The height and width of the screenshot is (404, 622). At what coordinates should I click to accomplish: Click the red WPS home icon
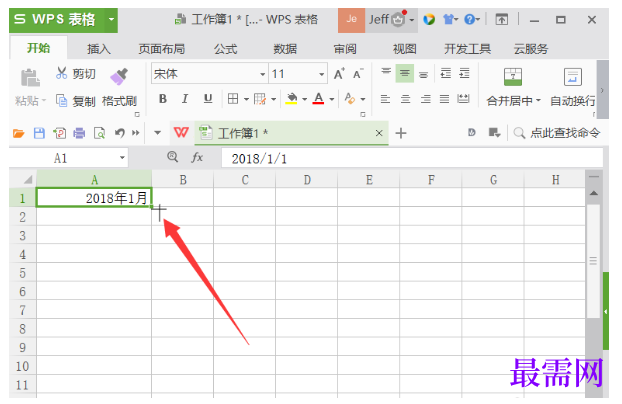click(x=181, y=133)
